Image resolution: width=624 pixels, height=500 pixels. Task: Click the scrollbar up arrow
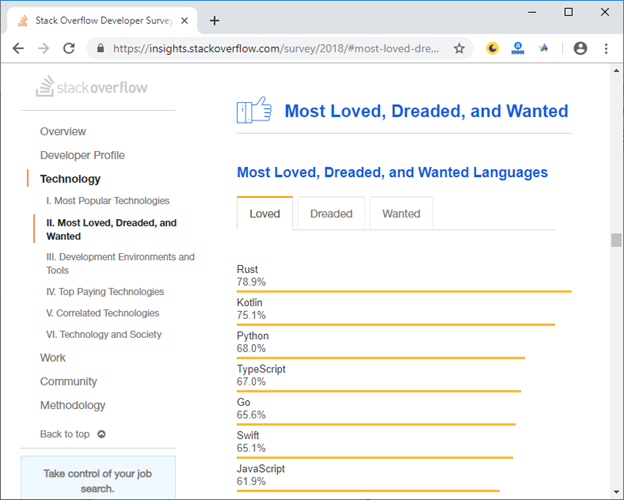click(x=616, y=70)
